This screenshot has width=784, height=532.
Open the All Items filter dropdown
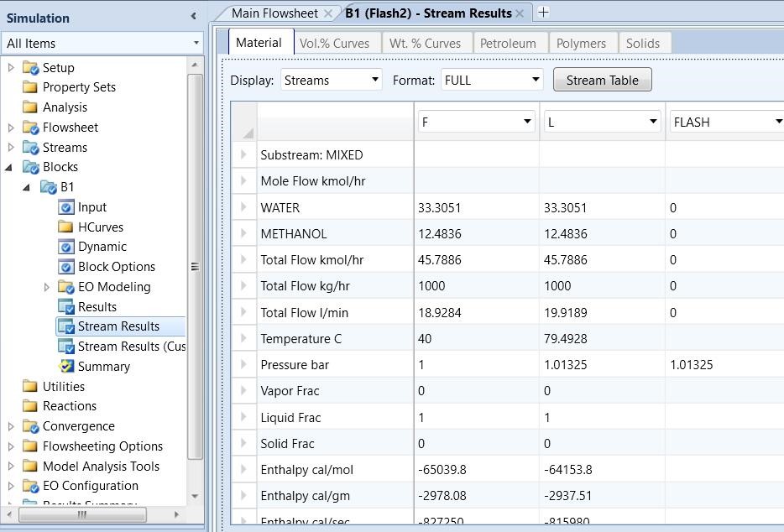(x=196, y=44)
